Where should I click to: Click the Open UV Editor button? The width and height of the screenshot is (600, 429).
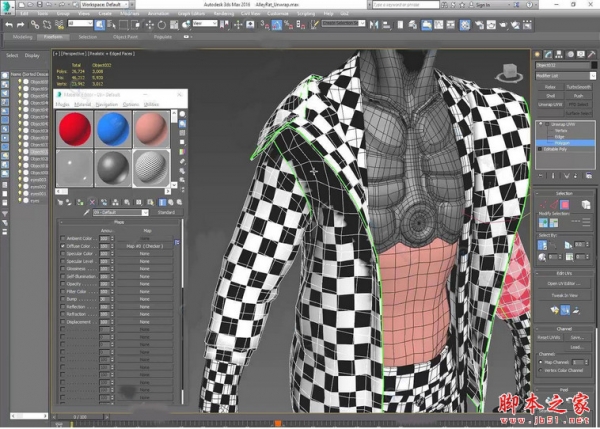point(564,283)
